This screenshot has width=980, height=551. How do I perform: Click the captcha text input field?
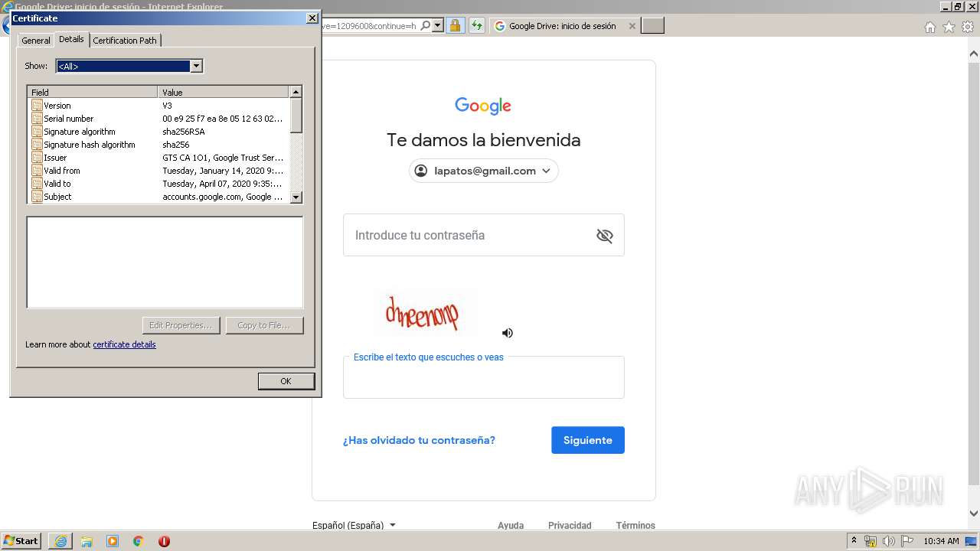click(483, 377)
